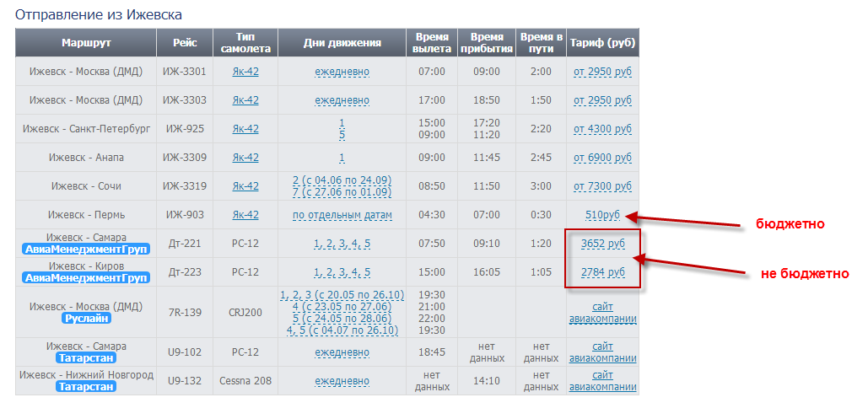
Task: Select arrival time 14:10 cell
Action: (x=487, y=381)
